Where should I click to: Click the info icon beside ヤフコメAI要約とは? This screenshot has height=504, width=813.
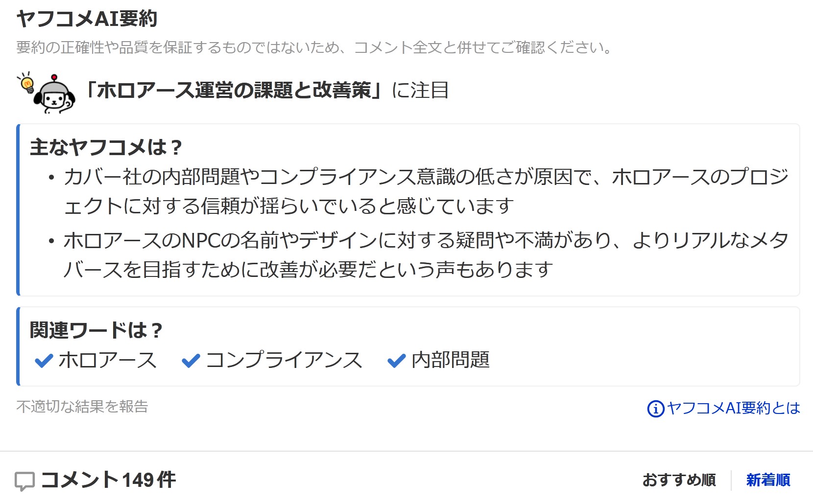(x=655, y=409)
